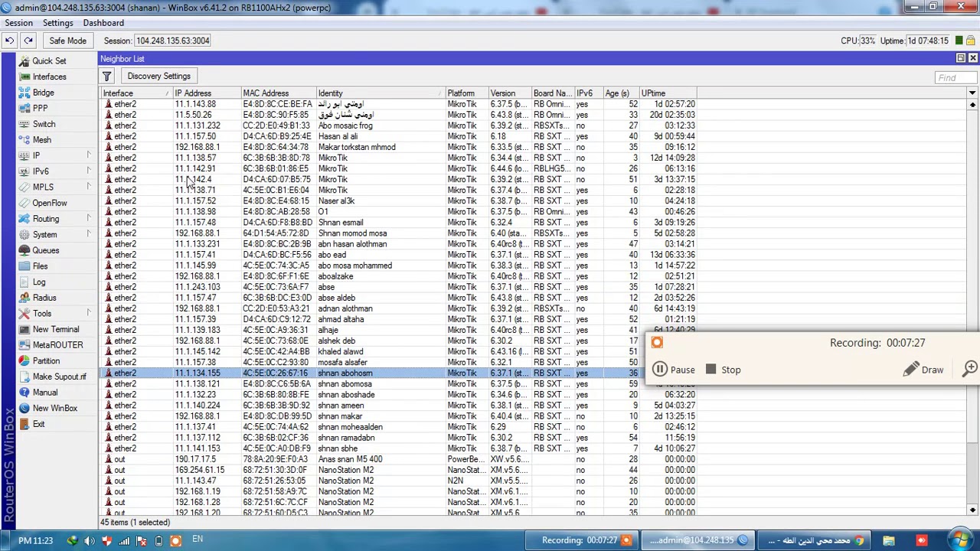Open Quick Set in sidebar
The image size is (980, 551).
point(49,60)
